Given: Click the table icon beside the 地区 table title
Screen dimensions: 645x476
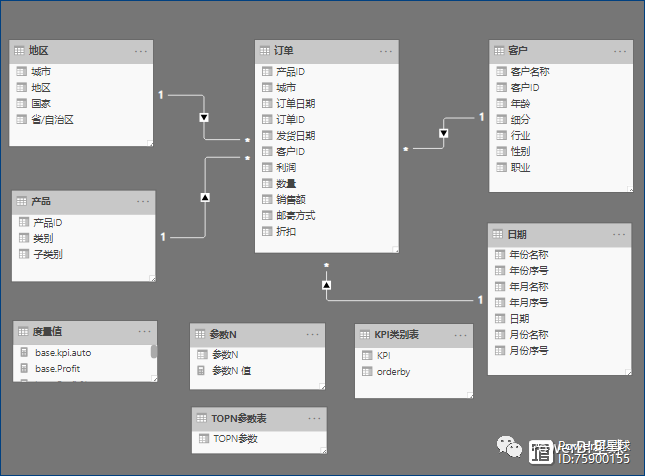Looking at the screenshot, I should click(x=19, y=51).
